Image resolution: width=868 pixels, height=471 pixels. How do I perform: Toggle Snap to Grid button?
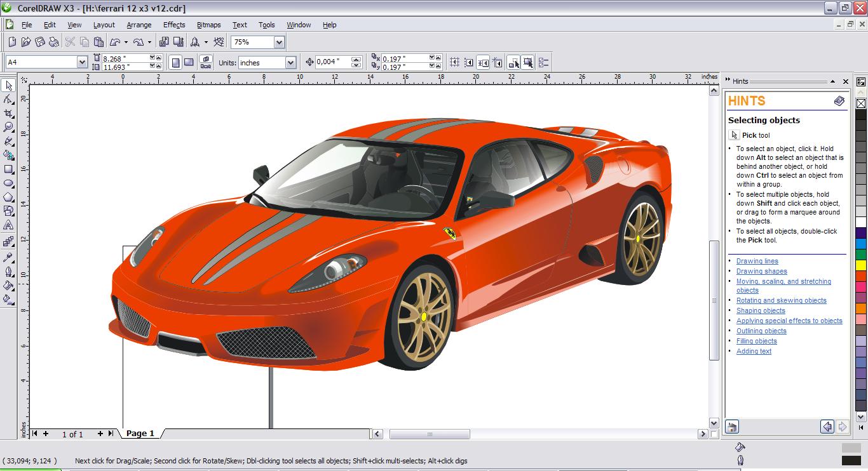pos(454,62)
